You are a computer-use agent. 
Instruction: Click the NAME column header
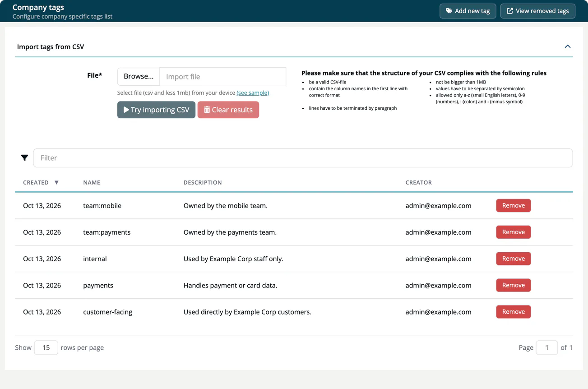tap(92, 183)
